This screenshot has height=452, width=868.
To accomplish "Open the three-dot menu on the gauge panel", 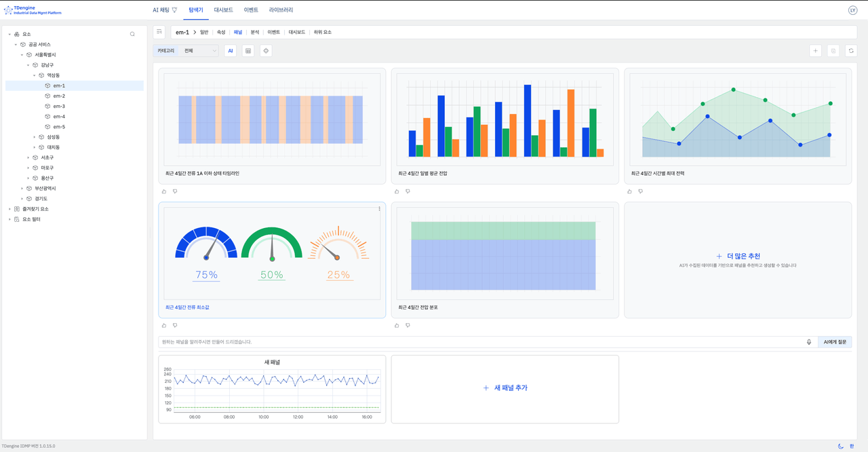I will click(x=379, y=209).
